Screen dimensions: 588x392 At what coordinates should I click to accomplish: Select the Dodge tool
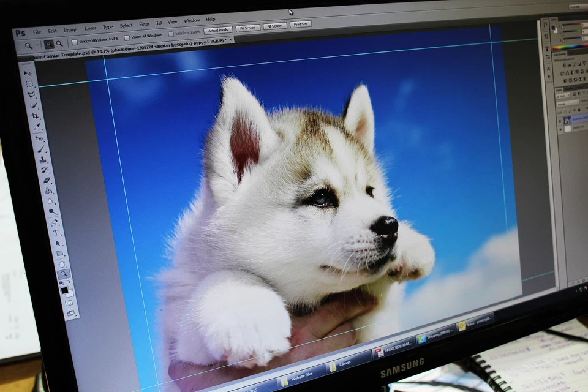[x=52, y=211]
